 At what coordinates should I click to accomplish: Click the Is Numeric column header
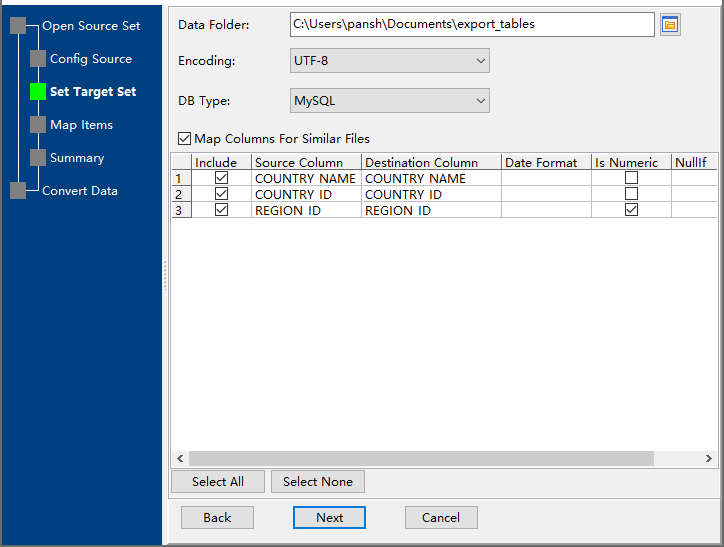click(x=631, y=162)
